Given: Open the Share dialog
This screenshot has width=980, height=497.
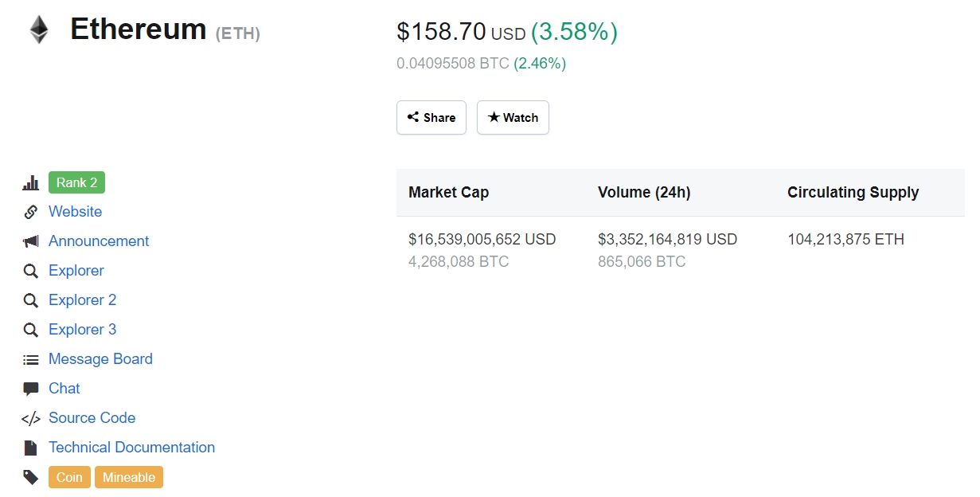Looking at the screenshot, I should coord(431,117).
